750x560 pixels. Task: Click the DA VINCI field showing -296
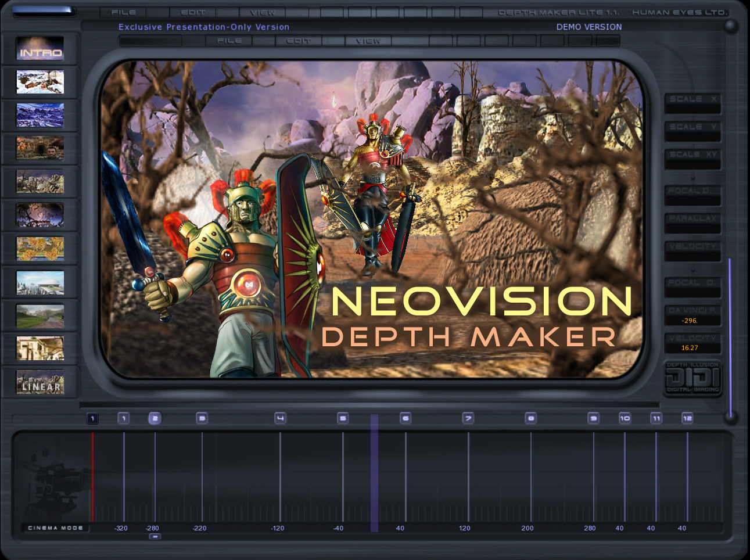pyautogui.click(x=692, y=316)
